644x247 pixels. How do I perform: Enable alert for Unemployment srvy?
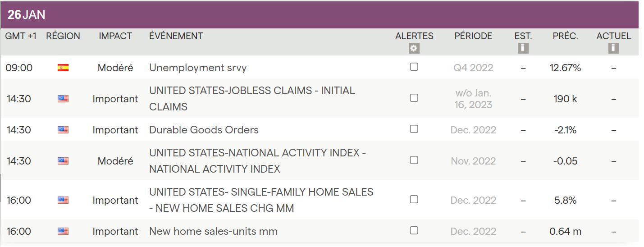point(414,67)
